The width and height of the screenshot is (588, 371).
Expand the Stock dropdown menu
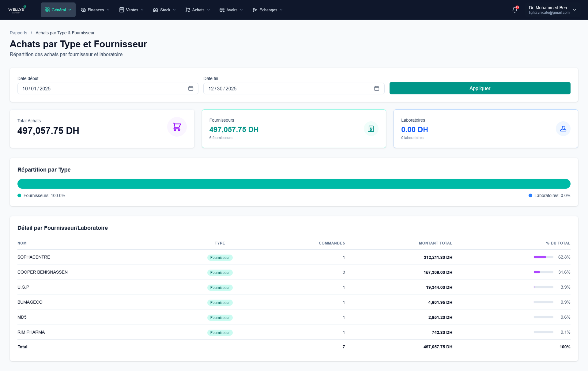(x=164, y=10)
